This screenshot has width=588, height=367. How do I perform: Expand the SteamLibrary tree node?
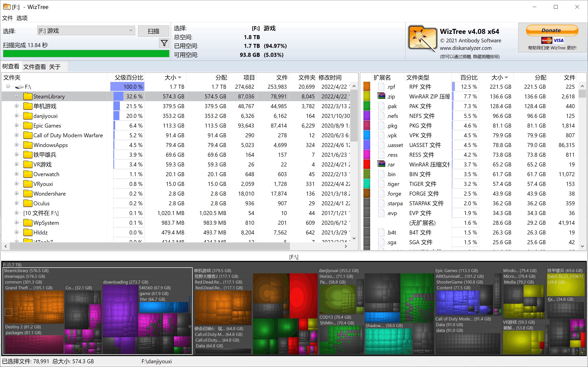click(x=16, y=96)
